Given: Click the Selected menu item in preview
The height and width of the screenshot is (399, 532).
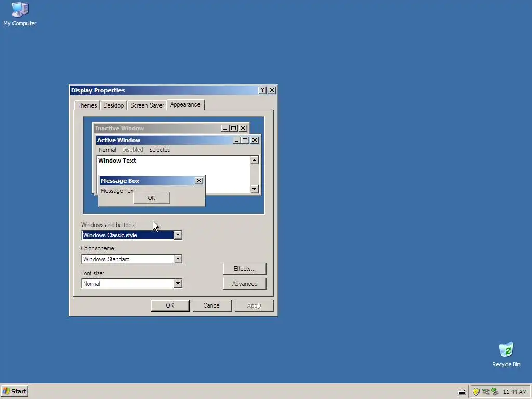Looking at the screenshot, I should (x=160, y=150).
